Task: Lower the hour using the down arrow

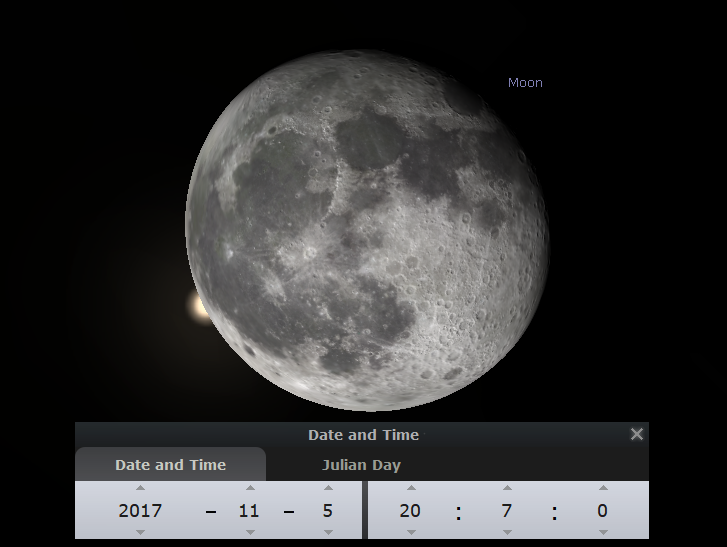Action: coord(410,532)
